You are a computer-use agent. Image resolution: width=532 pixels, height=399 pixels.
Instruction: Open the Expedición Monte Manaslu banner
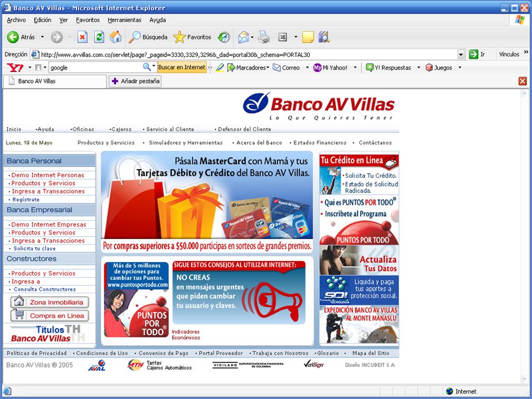tap(359, 324)
